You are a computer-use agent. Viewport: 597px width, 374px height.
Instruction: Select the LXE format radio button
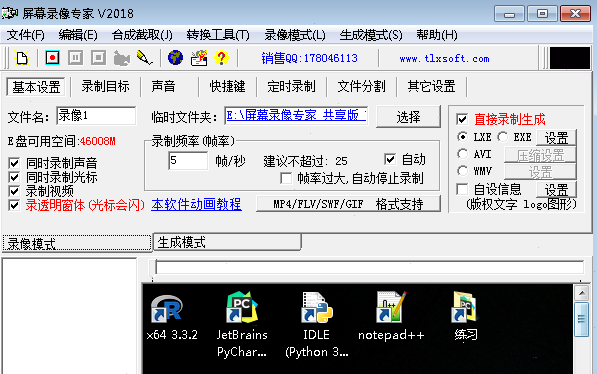[462, 137]
